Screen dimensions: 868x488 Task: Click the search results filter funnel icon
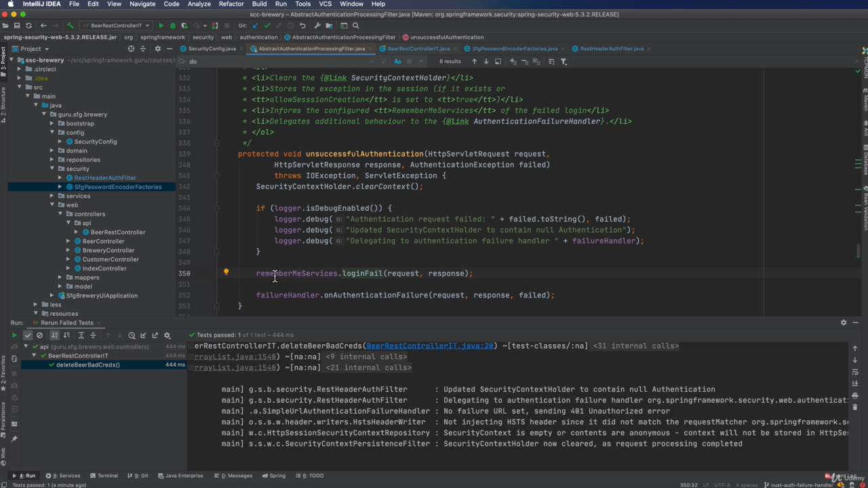564,62
